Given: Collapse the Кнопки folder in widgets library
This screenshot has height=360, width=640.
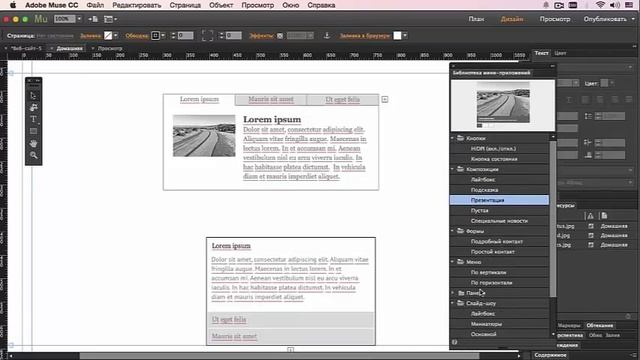Looking at the screenshot, I should click(x=453, y=138).
